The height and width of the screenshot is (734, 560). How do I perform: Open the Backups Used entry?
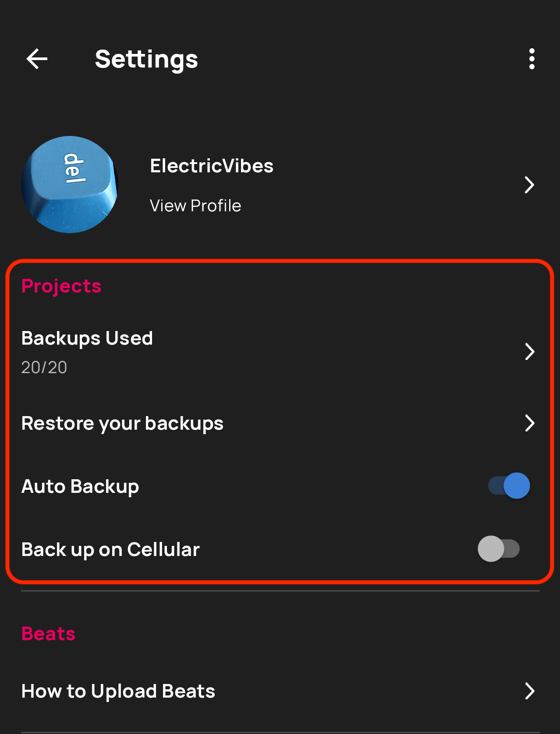87,338
